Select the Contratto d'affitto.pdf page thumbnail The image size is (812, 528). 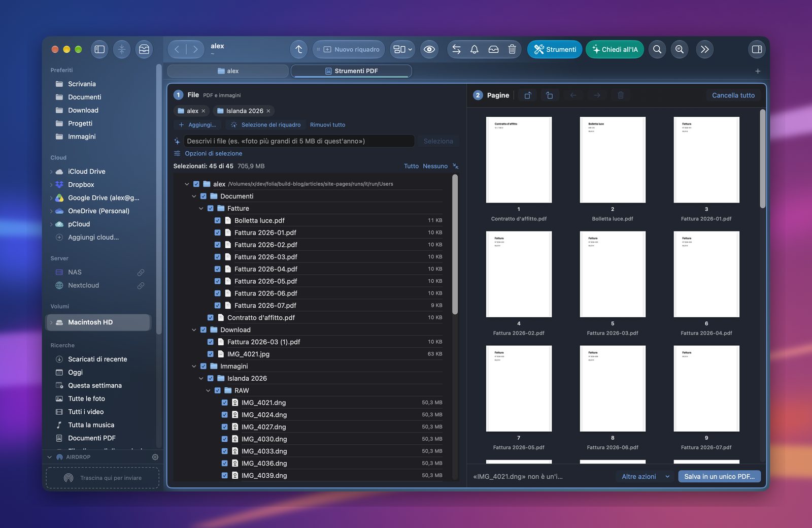[x=519, y=160]
